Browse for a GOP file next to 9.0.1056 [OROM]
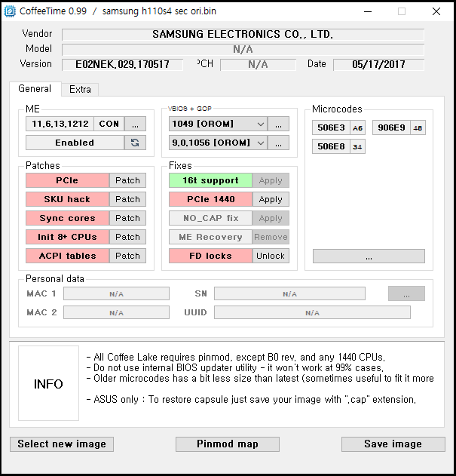 [279, 143]
